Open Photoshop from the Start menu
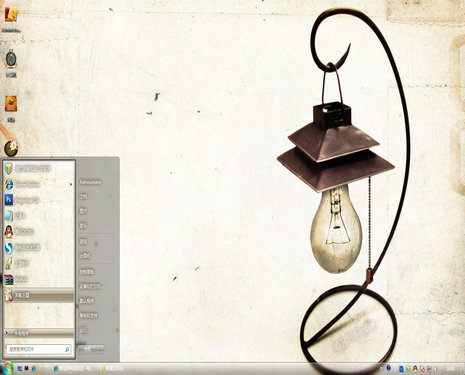The height and width of the screenshot is (375, 465). pos(38,200)
